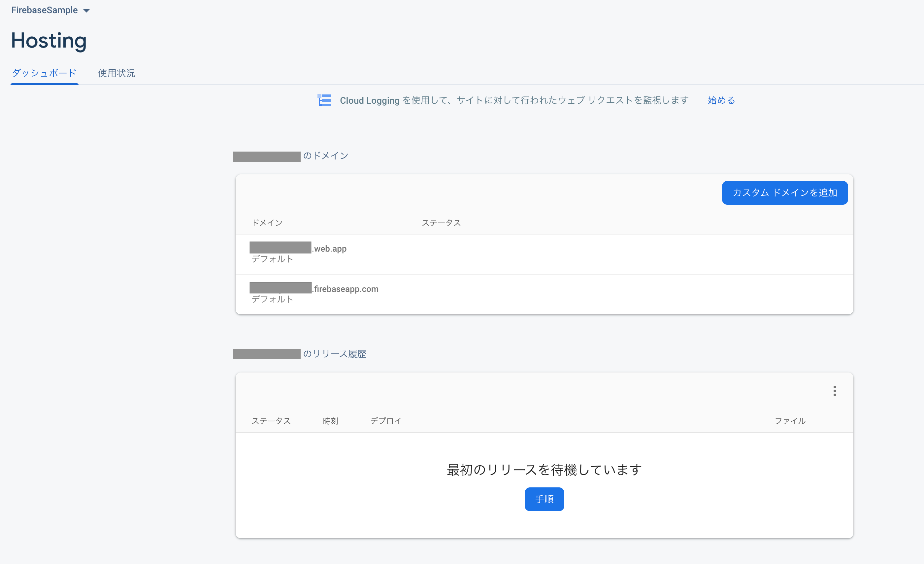Select the ダッシュボード tab
924x564 pixels.
pos(44,73)
